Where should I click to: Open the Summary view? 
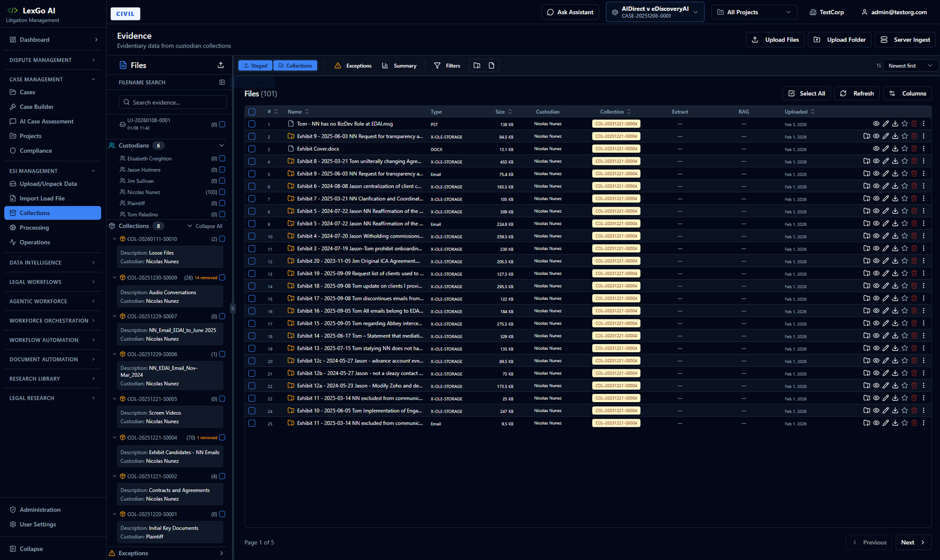click(x=399, y=66)
